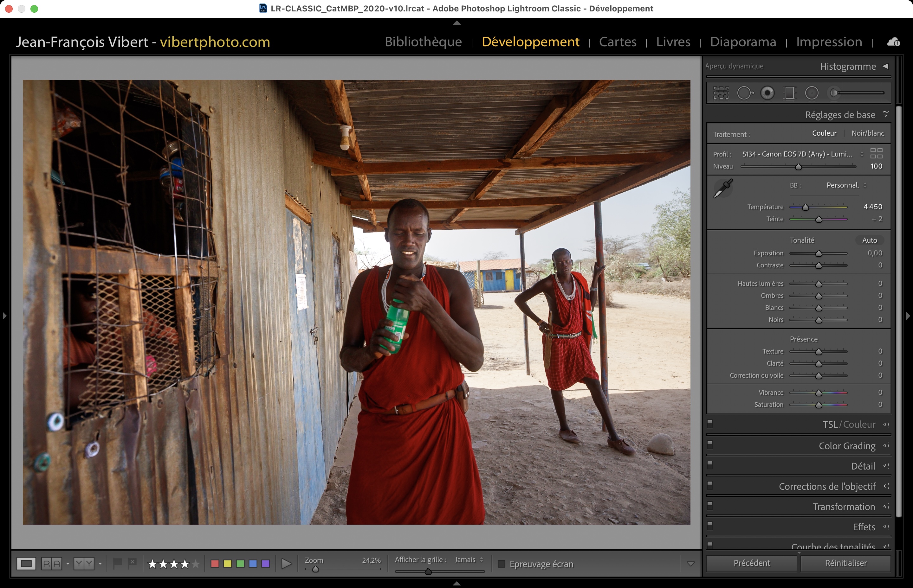913x588 pixels.
Task: Enable the Epreuvage écran checkbox
Action: click(502, 564)
